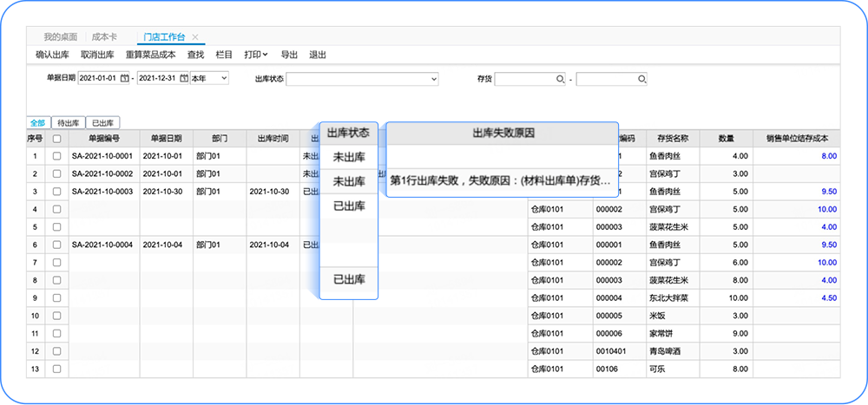Viewport: 868px width, 405px height.
Task: Click search icon in second 存货 field
Action: (x=641, y=79)
